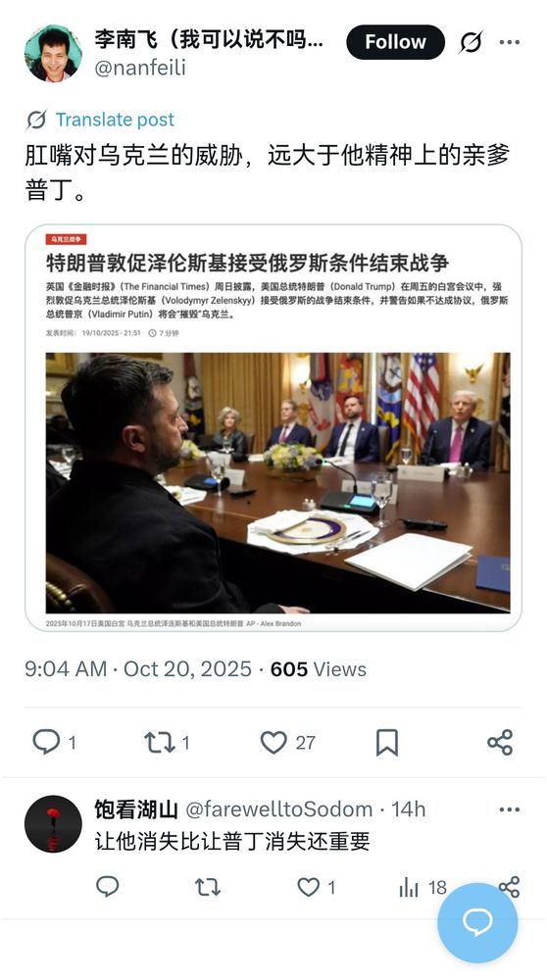Open the main post's three-dot menu
The height and width of the screenshot is (980, 547).
coord(510,42)
